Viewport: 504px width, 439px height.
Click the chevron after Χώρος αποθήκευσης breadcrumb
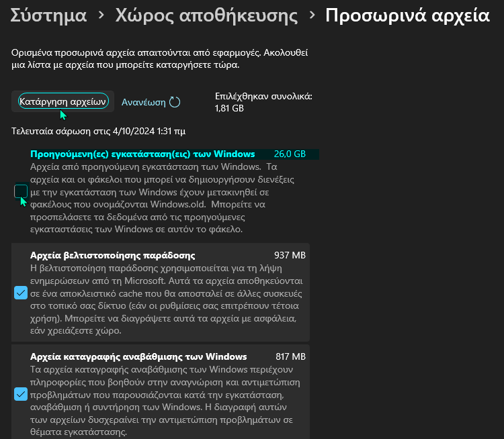pyautogui.click(x=312, y=15)
